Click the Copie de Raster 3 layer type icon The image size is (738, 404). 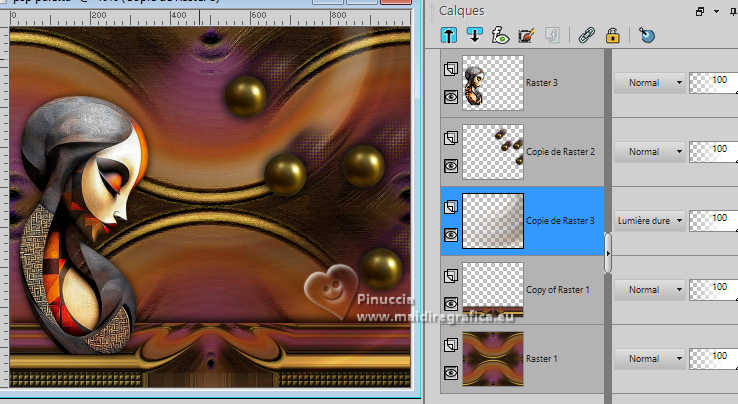[x=450, y=207]
